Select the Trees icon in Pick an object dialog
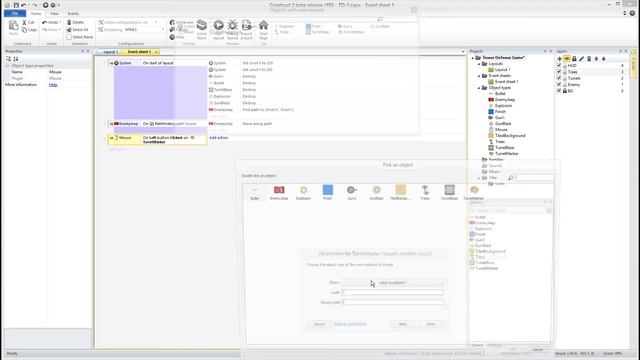Image resolution: width=640 pixels, height=360 pixels. pyautogui.click(x=425, y=190)
